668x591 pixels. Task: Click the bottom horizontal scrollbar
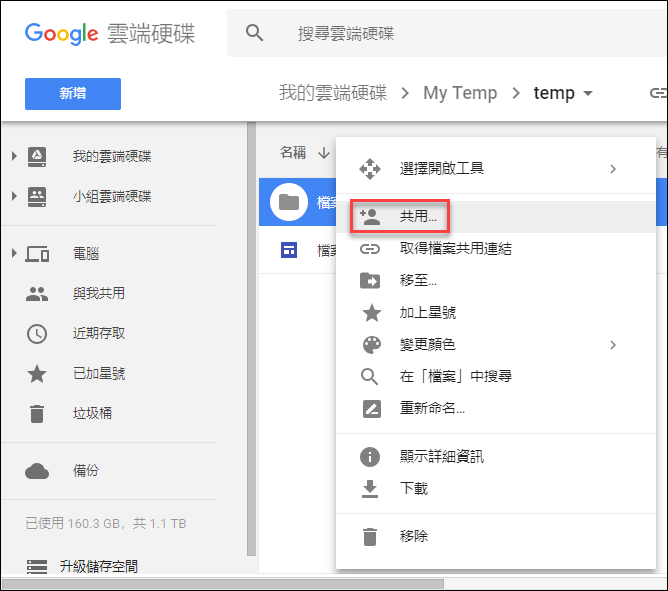click(x=223, y=583)
